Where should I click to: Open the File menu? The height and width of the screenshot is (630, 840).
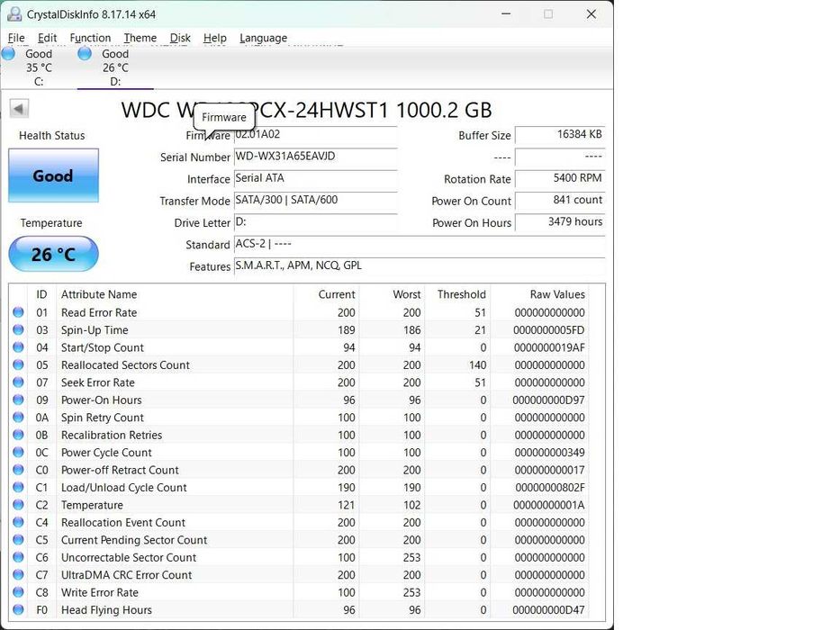tap(16, 38)
